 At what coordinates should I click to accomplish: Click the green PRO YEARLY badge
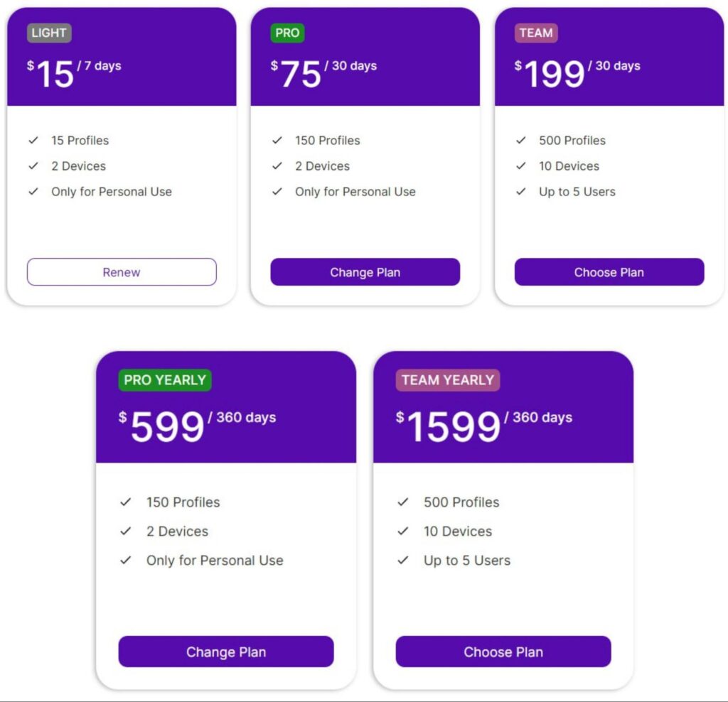(x=165, y=380)
